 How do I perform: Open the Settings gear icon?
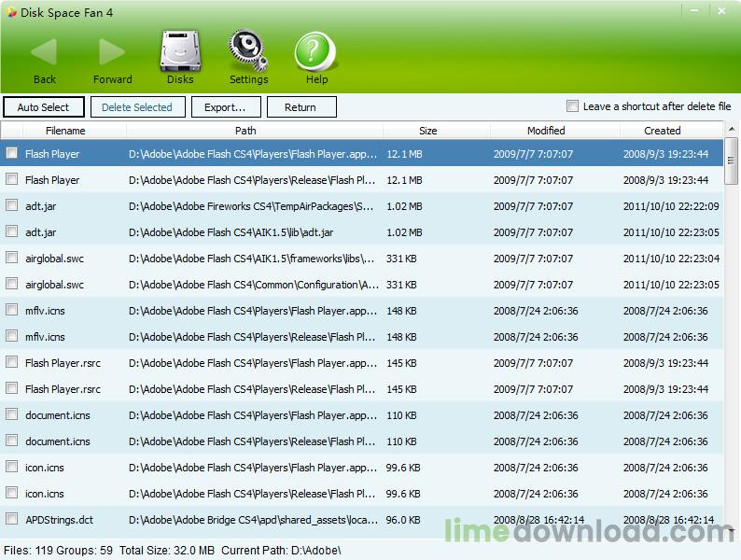click(248, 51)
